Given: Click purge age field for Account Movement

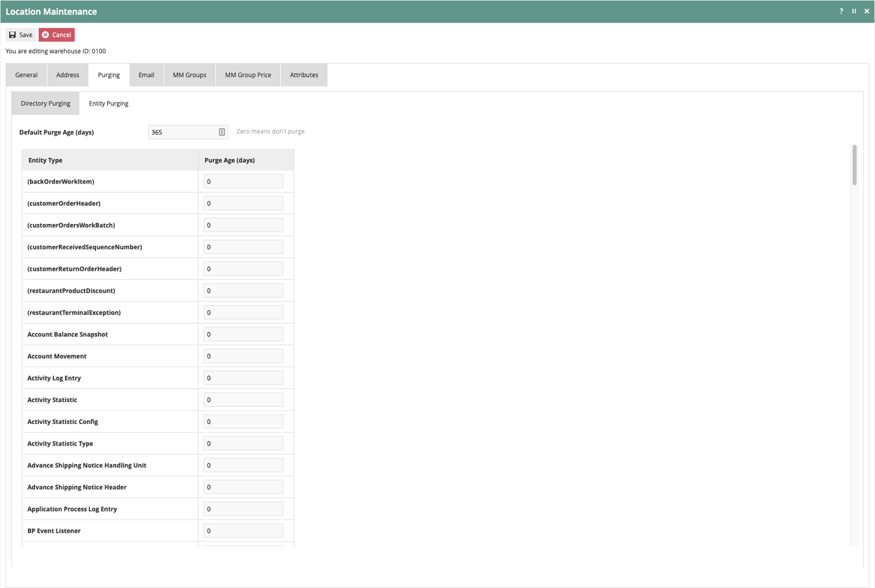Looking at the screenshot, I should (x=244, y=356).
